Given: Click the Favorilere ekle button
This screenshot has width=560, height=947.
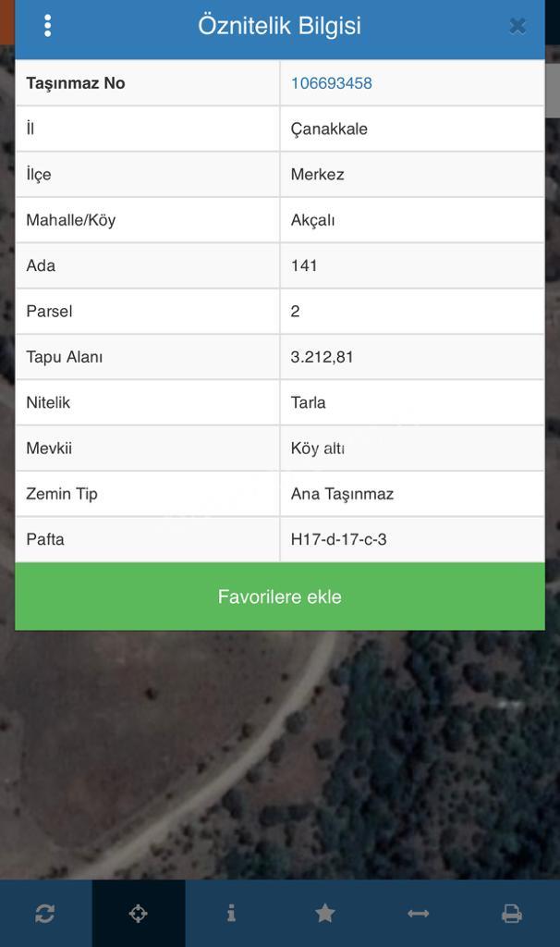Looking at the screenshot, I should point(280,596).
